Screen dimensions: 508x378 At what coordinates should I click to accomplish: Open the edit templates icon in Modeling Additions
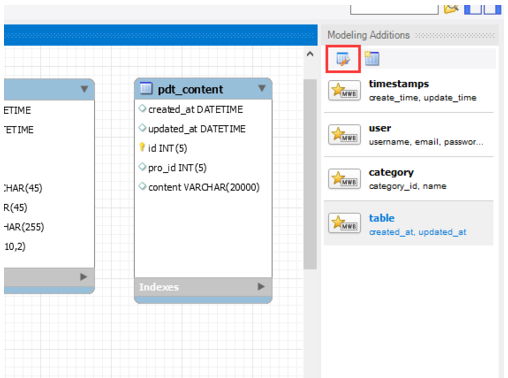pos(343,59)
